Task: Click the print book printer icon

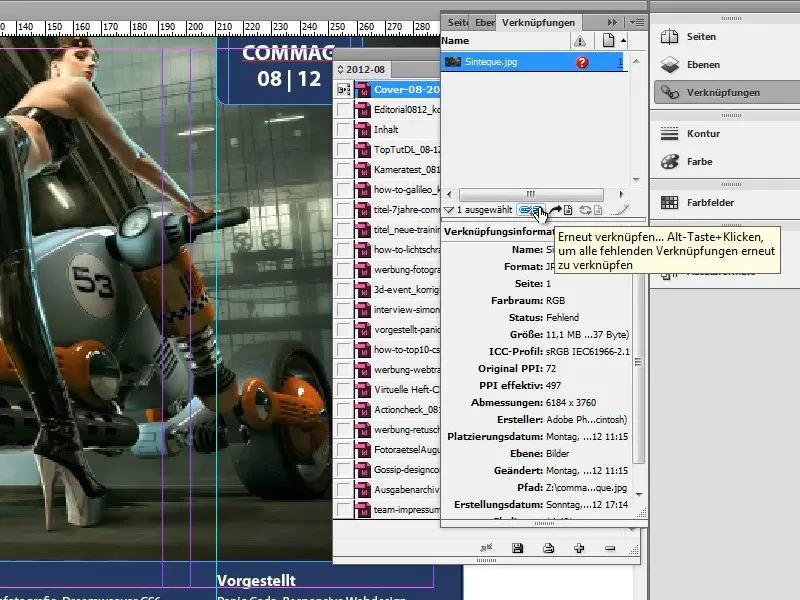Action: tap(548, 548)
